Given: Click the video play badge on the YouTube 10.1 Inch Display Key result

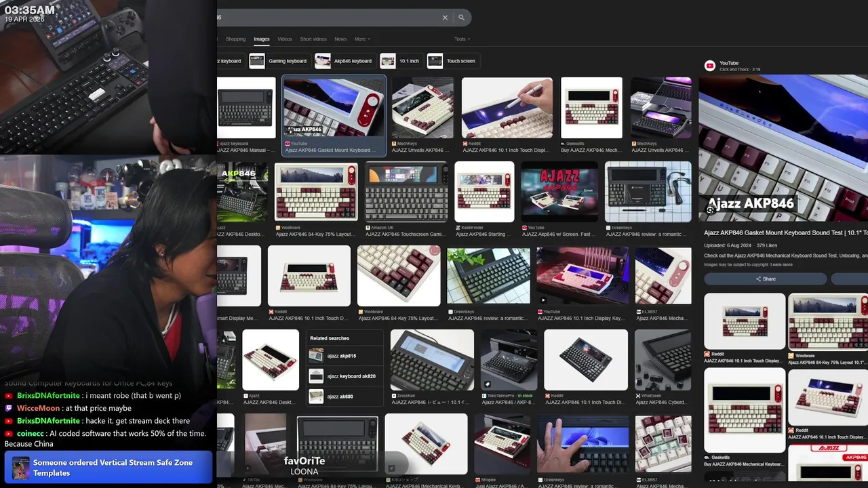Looking at the screenshot, I should pos(543,299).
